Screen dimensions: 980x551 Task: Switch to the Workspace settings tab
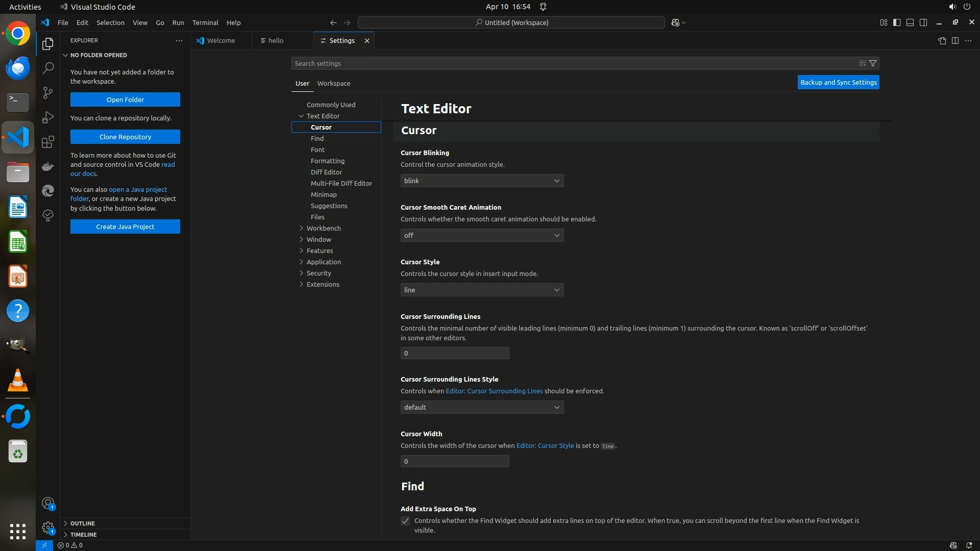(333, 83)
